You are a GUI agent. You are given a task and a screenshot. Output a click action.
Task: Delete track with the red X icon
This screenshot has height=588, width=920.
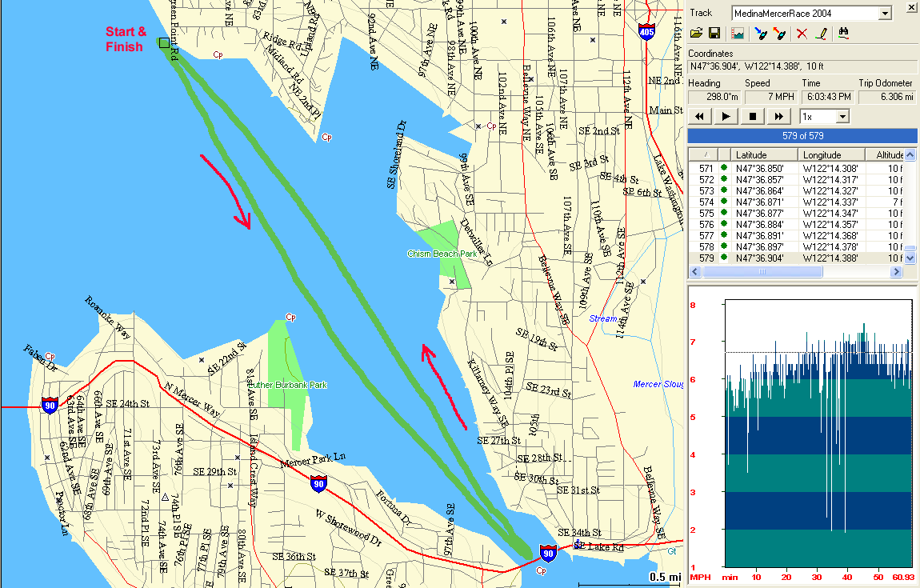tap(802, 34)
